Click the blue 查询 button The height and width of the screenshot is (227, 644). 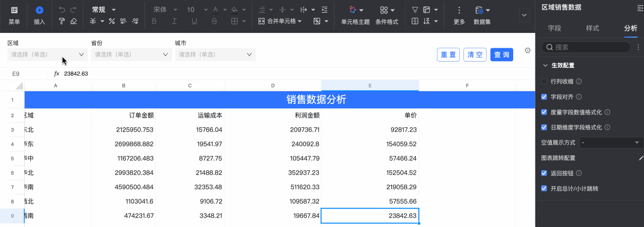(x=502, y=55)
